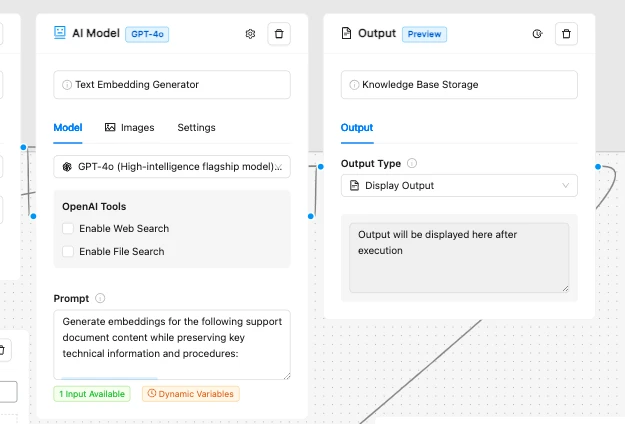Click the Preview badge on Output node

point(424,34)
